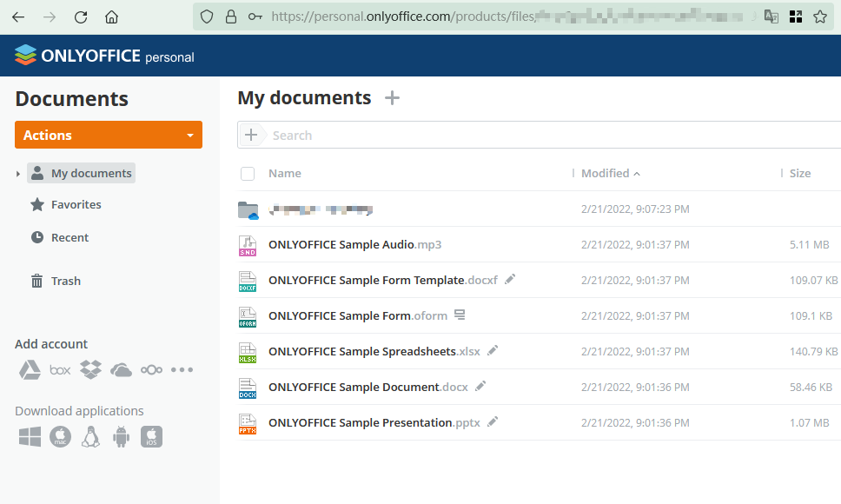Open ONLYOFFICE Sample Document.docx
The height and width of the screenshot is (504, 841).
[x=368, y=387]
